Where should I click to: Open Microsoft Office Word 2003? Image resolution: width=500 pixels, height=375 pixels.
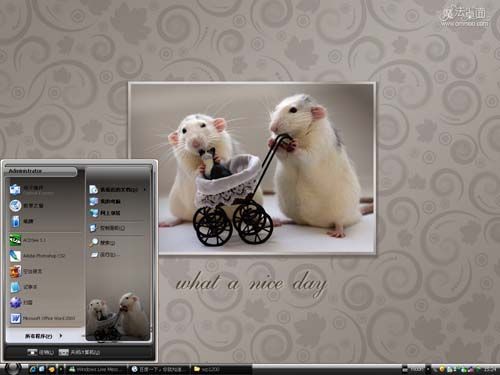pyautogui.click(x=43, y=318)
